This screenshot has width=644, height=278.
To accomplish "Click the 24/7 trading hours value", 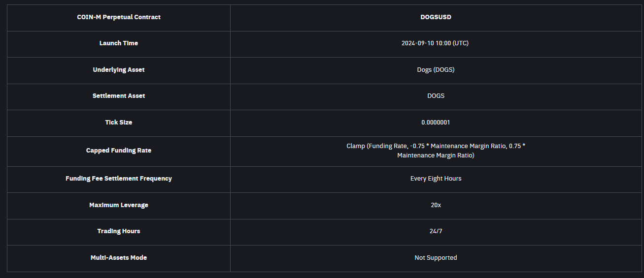I will pos(436,231).
